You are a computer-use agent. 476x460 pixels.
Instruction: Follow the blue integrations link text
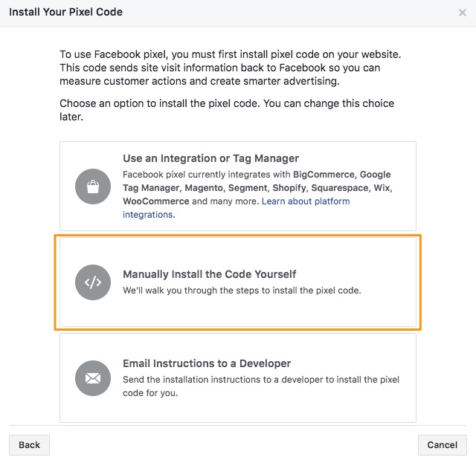[149, 215]
